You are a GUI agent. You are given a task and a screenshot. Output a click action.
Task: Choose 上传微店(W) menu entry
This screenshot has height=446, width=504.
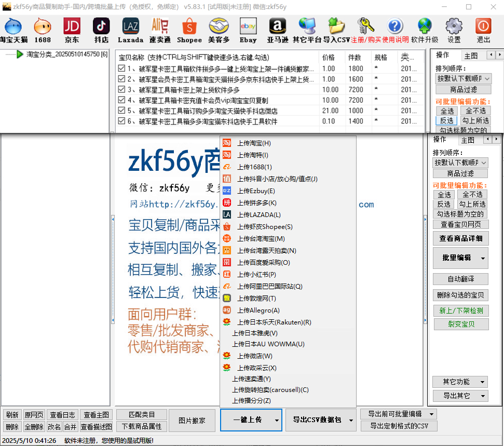tap(288, 356)
